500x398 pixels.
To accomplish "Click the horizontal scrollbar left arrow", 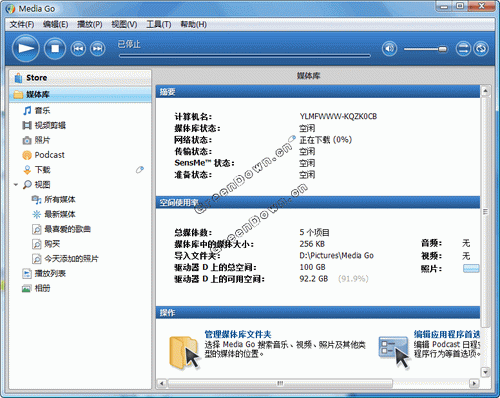I will pyautogui.click(x=162, y=383).
